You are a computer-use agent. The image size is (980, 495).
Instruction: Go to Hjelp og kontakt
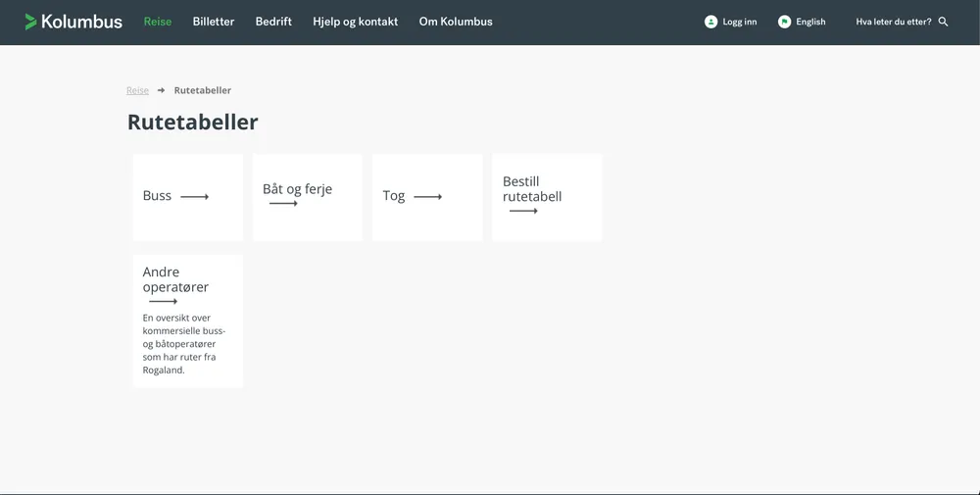click(356, 22)
